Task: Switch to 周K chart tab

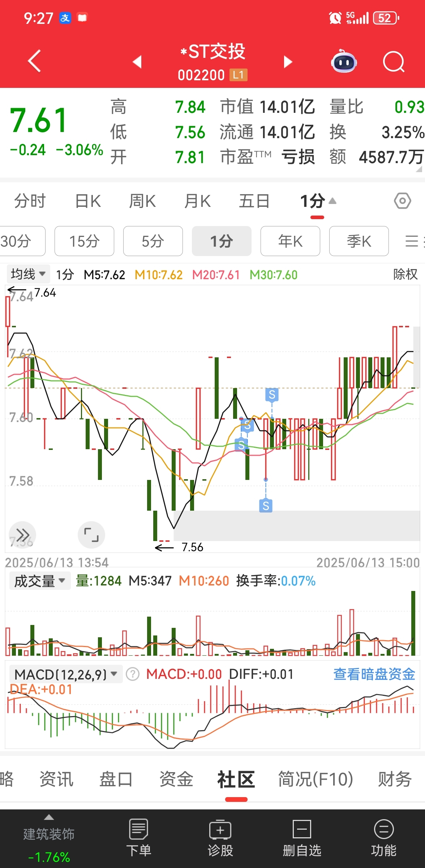Action: coord(142,201)
